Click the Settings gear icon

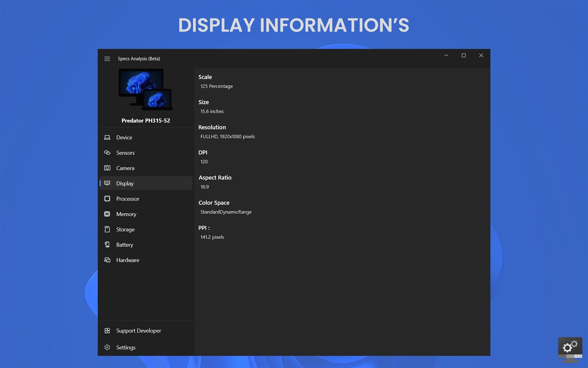108,347
